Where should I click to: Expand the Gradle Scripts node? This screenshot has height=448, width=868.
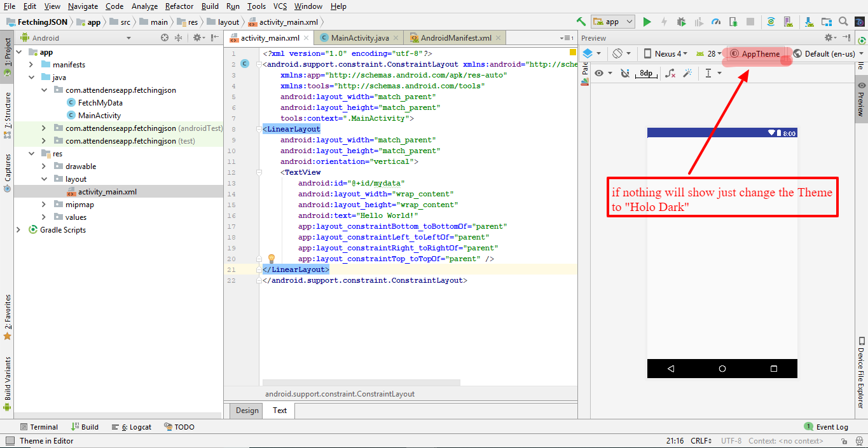(18, 230)
